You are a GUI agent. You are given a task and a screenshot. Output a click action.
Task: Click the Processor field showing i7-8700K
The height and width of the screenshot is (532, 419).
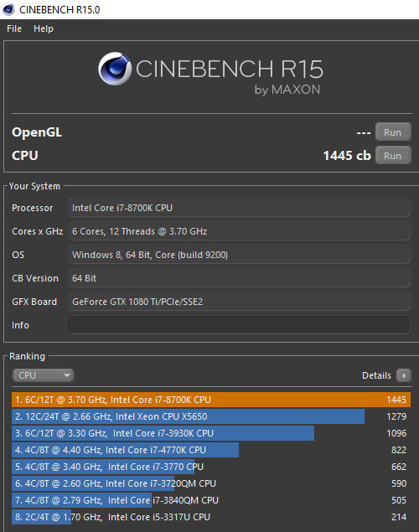(x=239, y=208)
